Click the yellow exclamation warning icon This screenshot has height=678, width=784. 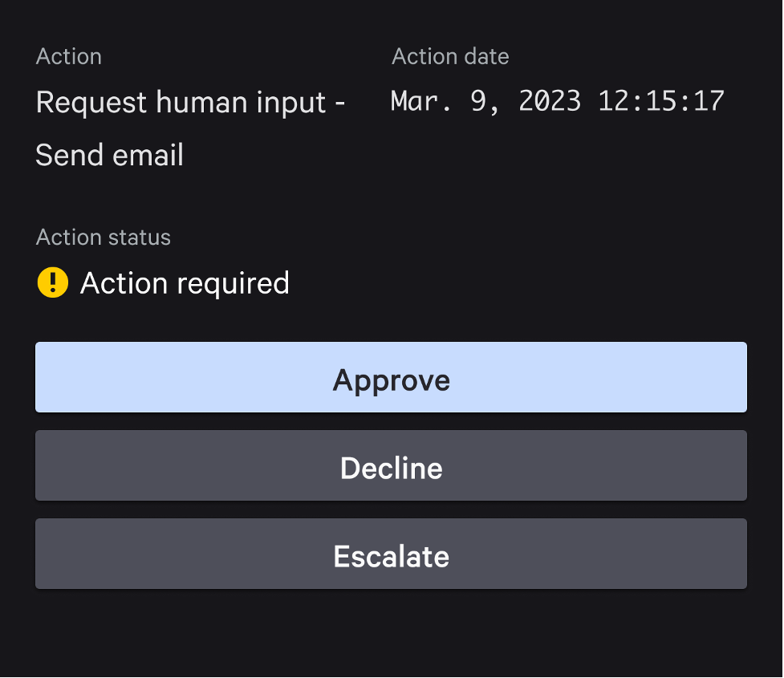coord(52,282)
